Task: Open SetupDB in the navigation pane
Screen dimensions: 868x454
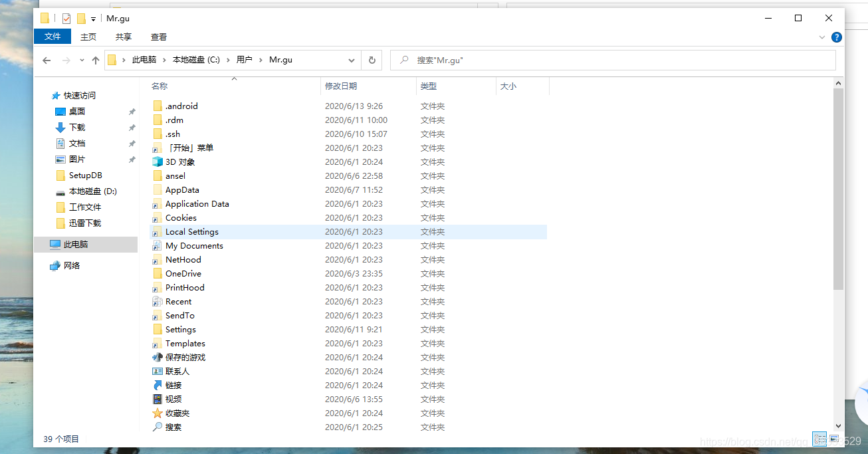Action: coord(85,175)
